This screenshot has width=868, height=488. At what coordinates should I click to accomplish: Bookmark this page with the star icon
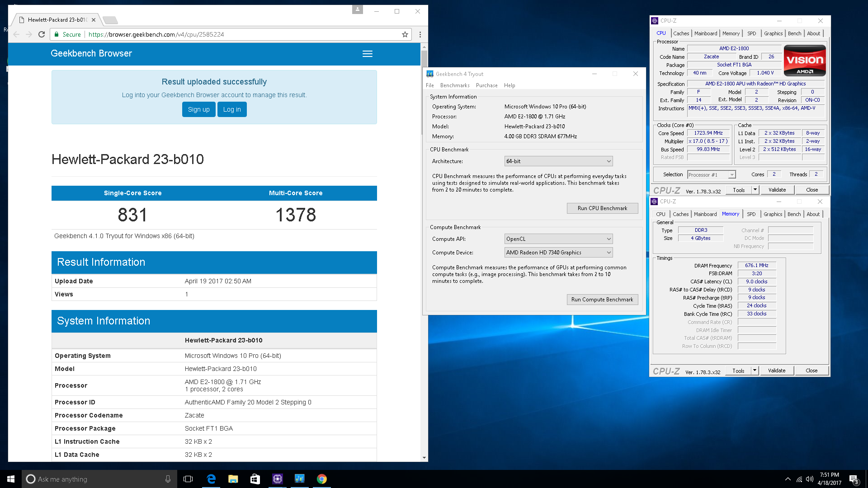(405, 34)
